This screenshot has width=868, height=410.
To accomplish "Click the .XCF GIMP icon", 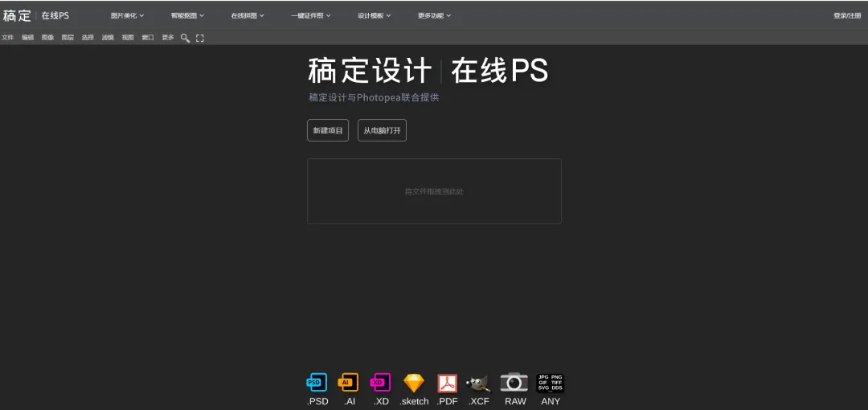I will (478, 383).
